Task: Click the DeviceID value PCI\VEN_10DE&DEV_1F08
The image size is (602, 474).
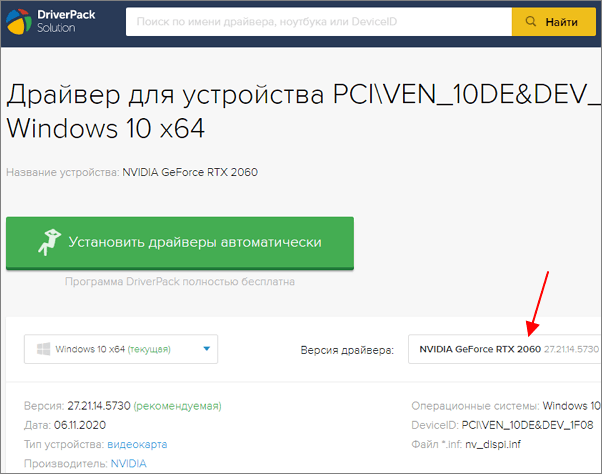Action: (x=527, y=425)
